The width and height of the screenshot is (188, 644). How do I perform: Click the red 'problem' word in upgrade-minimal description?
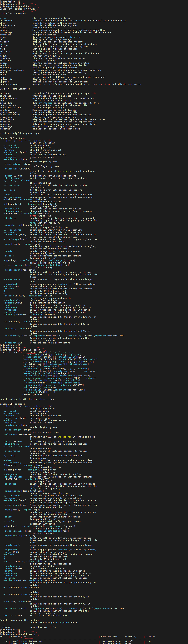[105, 84]
